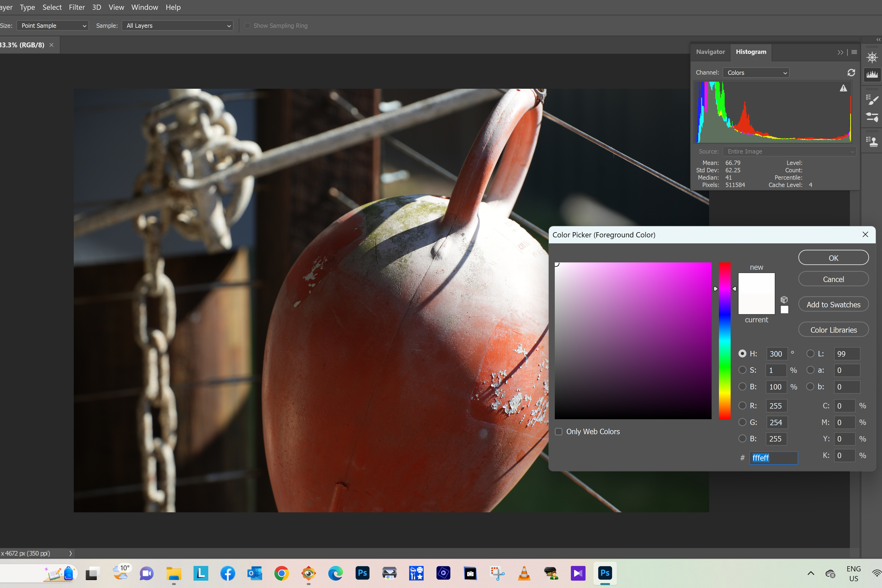
Task: Open the Brush Settings panel icon
Action: [x=872, y=100]
